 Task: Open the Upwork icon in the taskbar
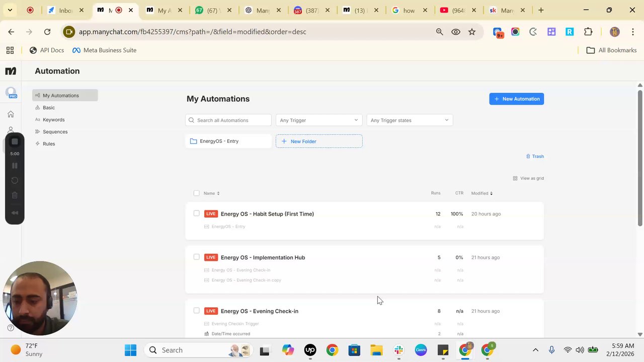tap(310, 350)
